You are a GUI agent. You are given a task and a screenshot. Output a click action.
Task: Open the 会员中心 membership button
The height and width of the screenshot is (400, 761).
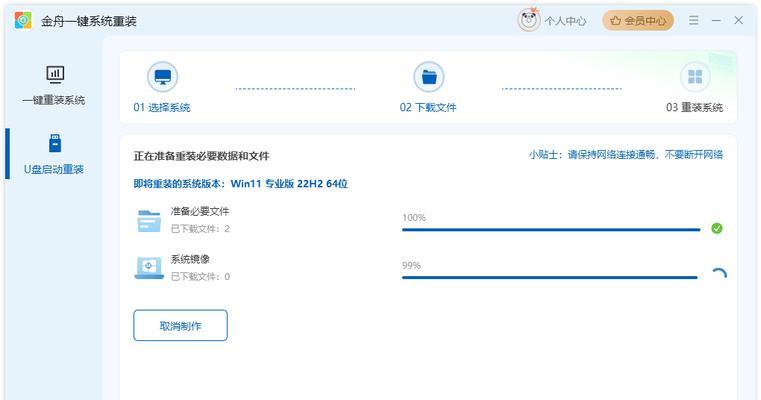pos(638,20)
